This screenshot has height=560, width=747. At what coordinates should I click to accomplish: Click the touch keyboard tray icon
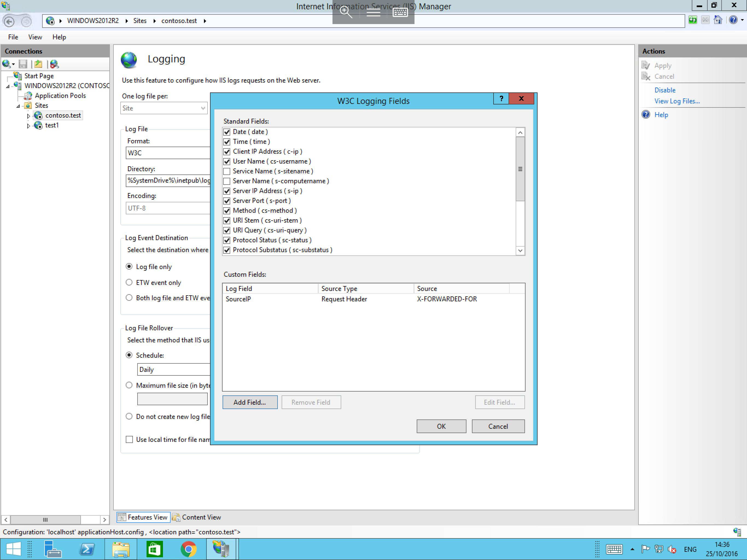click(x=614, y=549)
